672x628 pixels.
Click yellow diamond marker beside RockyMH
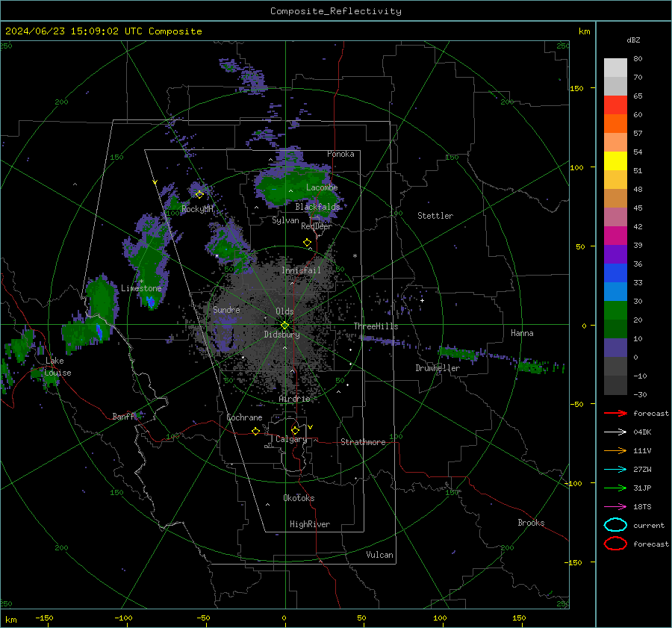pos(199,195)
